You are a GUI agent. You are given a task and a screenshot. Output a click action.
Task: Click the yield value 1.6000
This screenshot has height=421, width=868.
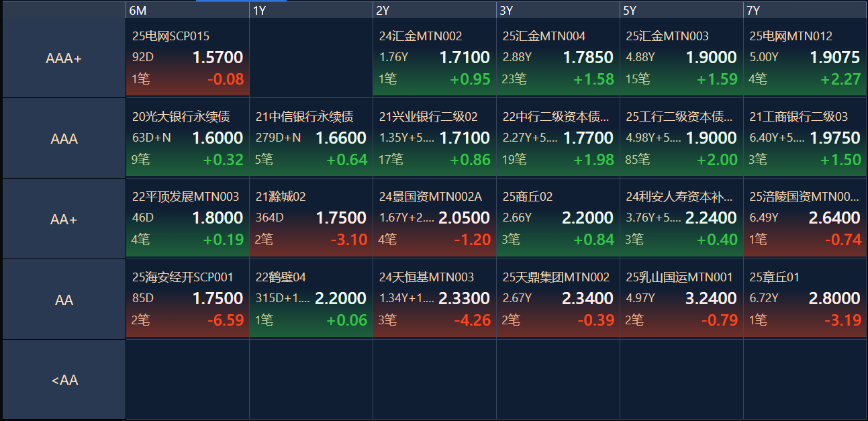[x=218, y=138]
